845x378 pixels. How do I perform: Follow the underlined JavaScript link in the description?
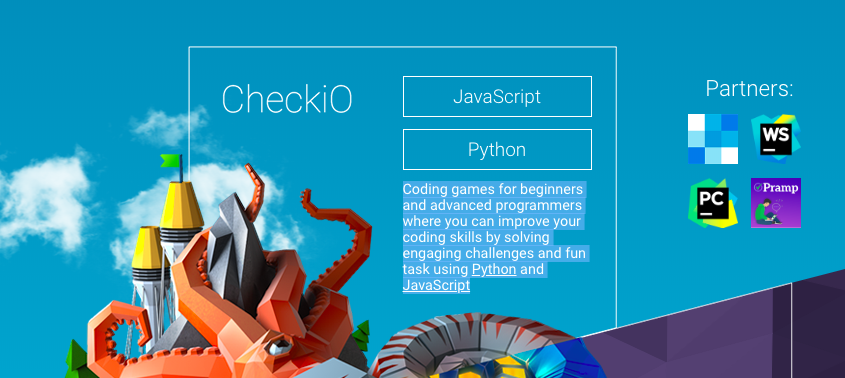(x=436, y=285)
